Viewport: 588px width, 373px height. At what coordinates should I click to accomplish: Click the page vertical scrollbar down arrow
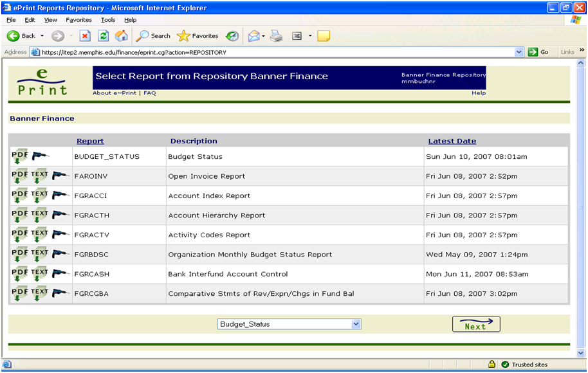click(x=581, y=352)
